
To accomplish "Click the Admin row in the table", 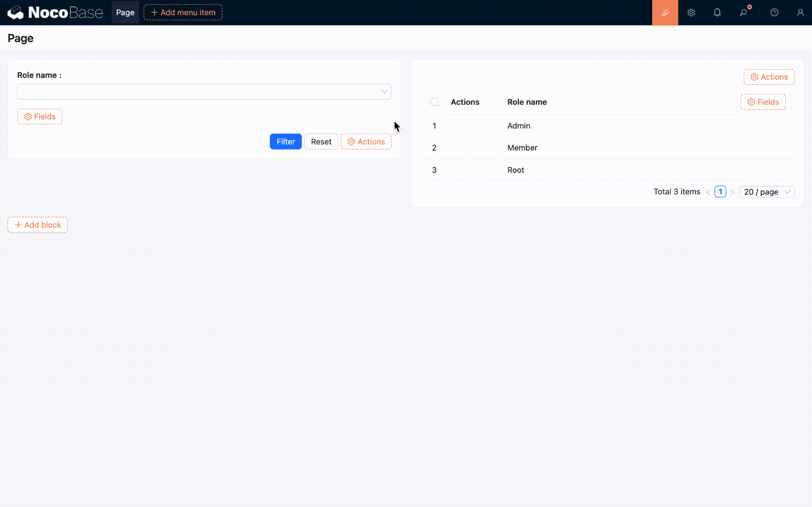I will tap(519, 126).
